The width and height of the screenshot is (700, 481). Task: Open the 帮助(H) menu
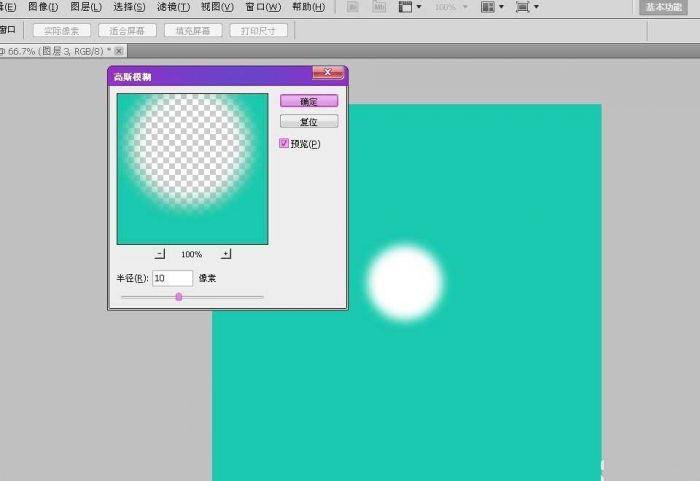tap(308, 7)
